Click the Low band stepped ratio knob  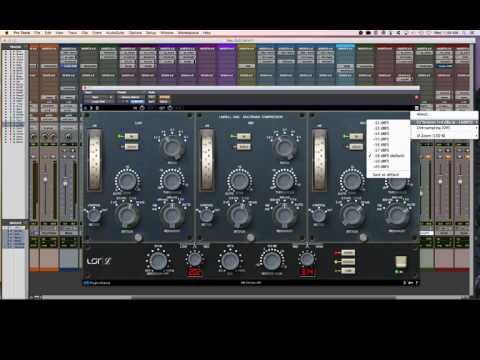click(x=173, y=148)
